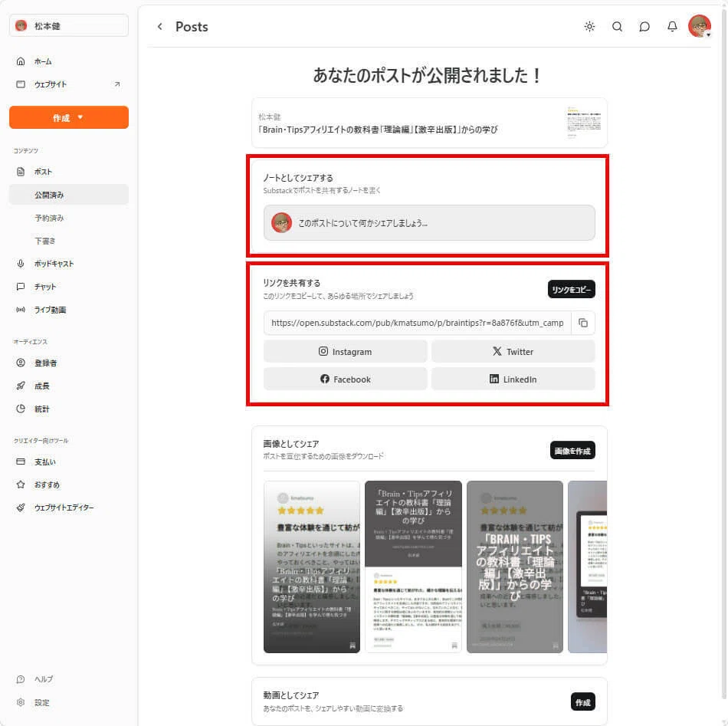Open 設定 at the sidebar bottom

click(69, 702)
